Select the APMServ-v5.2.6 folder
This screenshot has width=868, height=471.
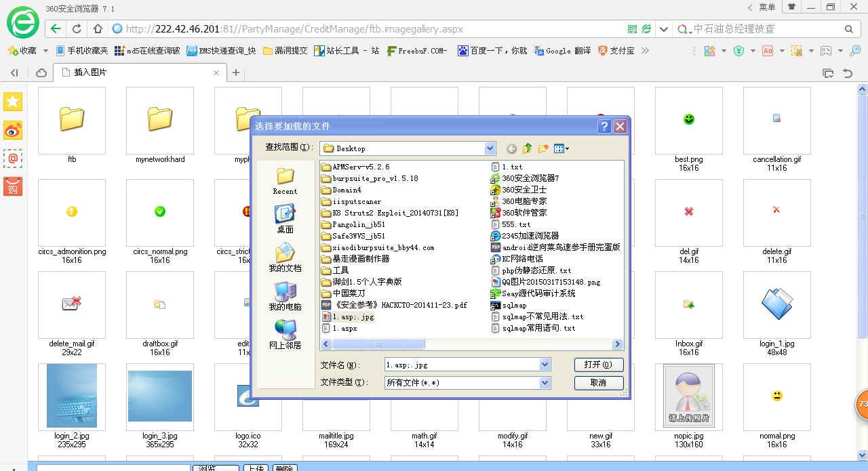coord(355,167)
